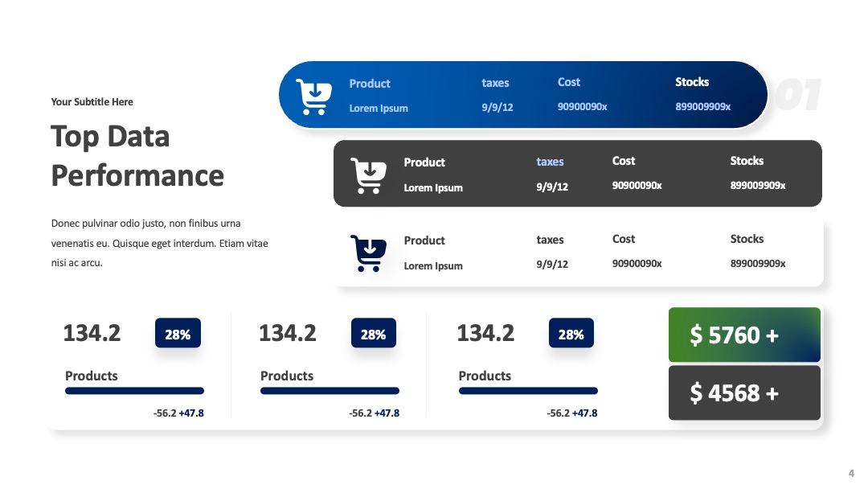Click '9/9/12' value in the blue row
Viewport: 868px width, 489px height.
tap(497, 108)
